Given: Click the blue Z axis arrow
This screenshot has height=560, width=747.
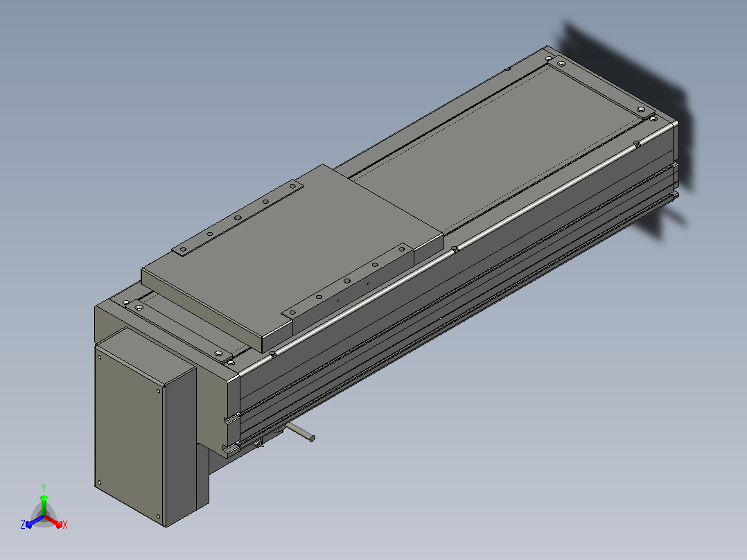Looking at the screenshot, I should (35, 522).
